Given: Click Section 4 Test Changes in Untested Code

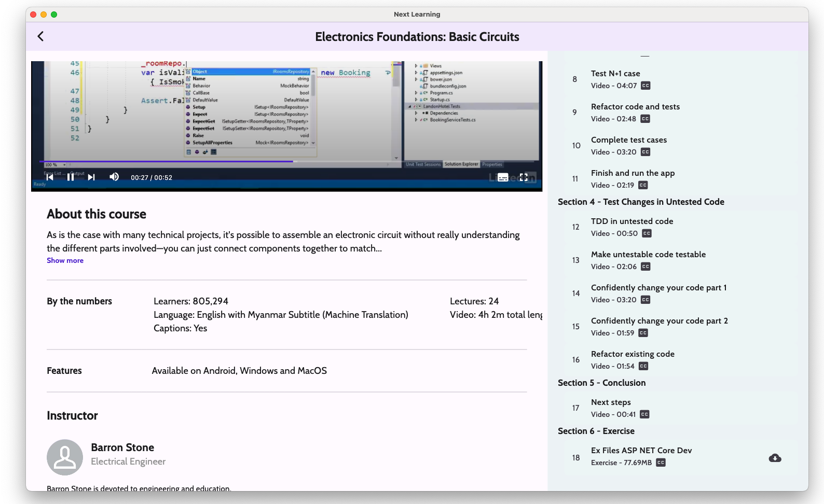Looking at the screenshot, I should [x=641, y=202].
